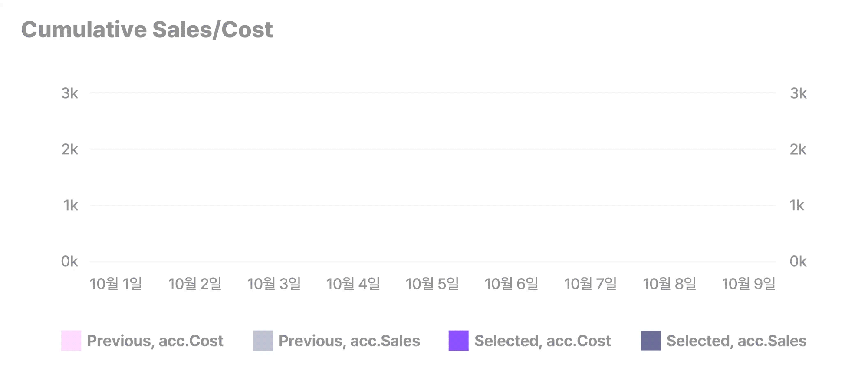This screenshot has height=365, width=868.
Task: Select the 10월 4일 date label
Action: pos(353,284)
